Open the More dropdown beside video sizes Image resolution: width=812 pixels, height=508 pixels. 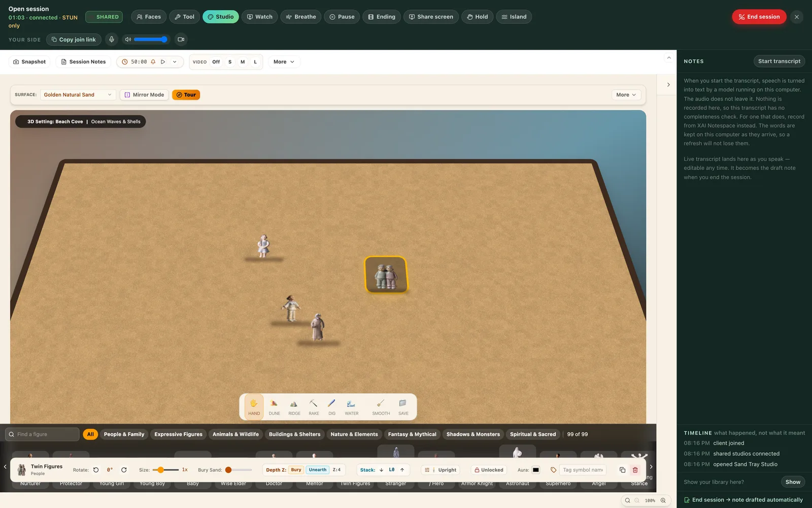tap(284, 62)
